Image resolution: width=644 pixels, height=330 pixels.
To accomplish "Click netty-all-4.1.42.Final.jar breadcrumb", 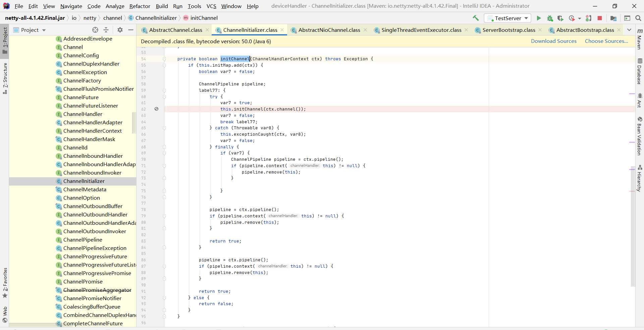I will click(35, 18).
